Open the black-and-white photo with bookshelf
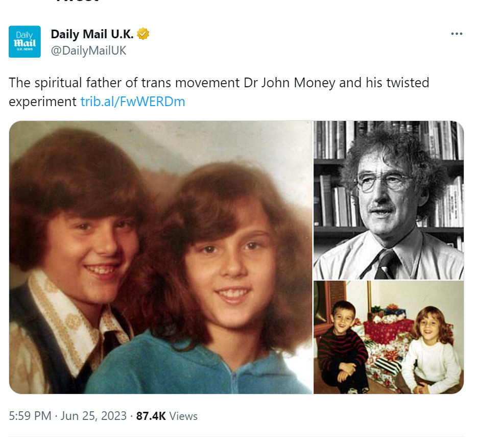The image size is (477, 448). (x=389, y=200)
